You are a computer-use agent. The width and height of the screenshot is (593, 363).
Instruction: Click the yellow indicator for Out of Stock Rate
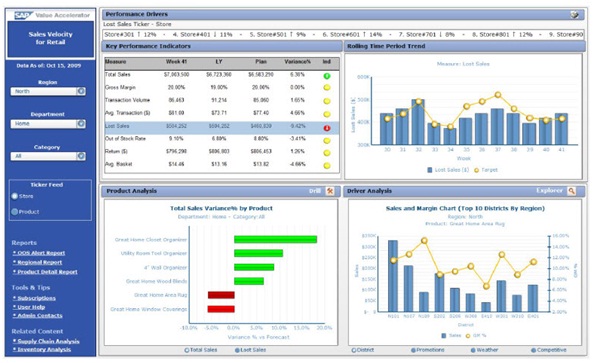[327, 141]
